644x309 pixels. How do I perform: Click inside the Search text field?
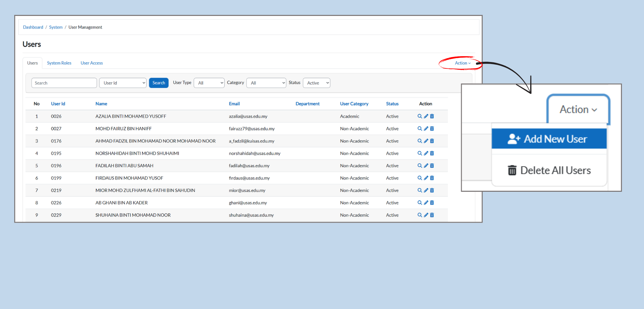click(64, 83)
